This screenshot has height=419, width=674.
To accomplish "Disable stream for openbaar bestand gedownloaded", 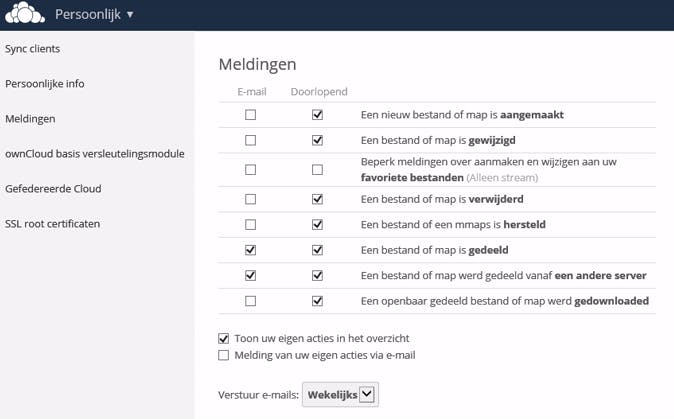I will [x=317, y=300].
